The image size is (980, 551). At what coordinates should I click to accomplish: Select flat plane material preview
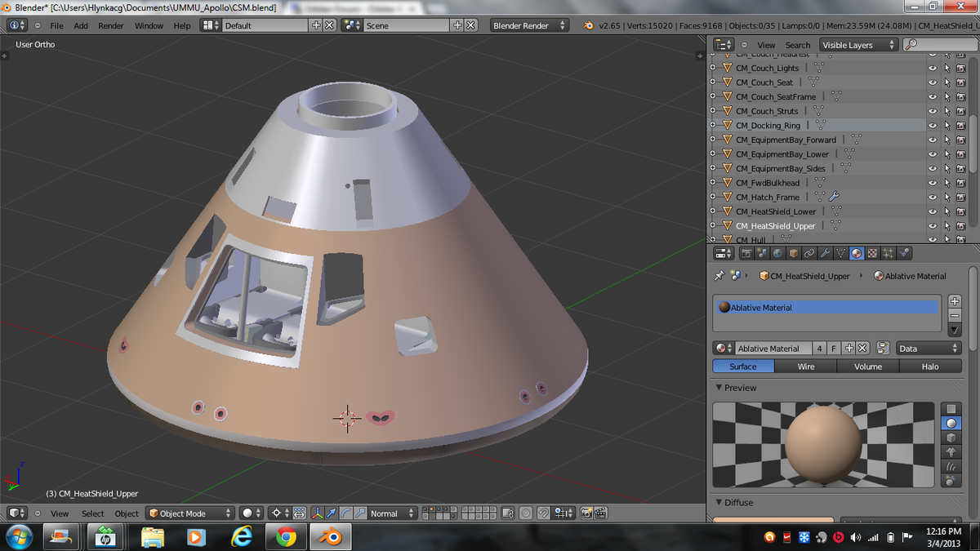coord(951,409)
